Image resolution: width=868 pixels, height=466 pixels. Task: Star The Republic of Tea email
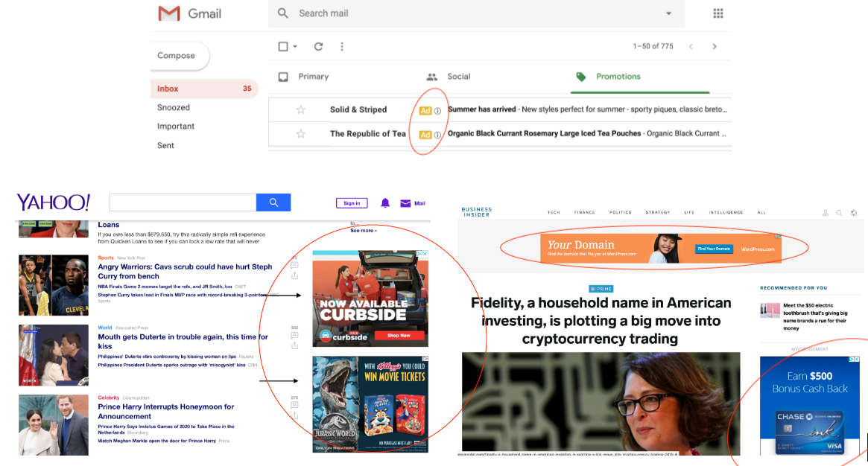pos(301,134)
